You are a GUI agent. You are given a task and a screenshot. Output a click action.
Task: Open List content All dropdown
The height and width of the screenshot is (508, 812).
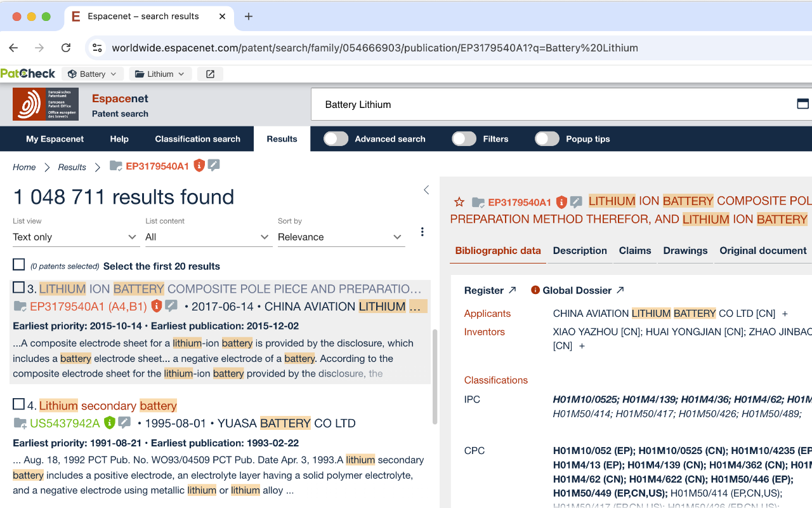[x=207, y=237]
